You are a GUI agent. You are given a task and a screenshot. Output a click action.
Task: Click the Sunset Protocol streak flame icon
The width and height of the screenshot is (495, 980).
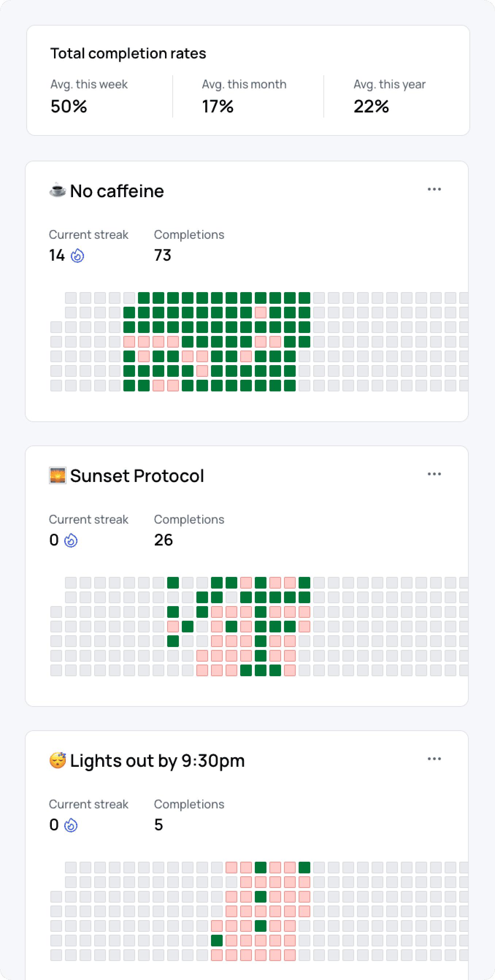(x=71, y=540)
